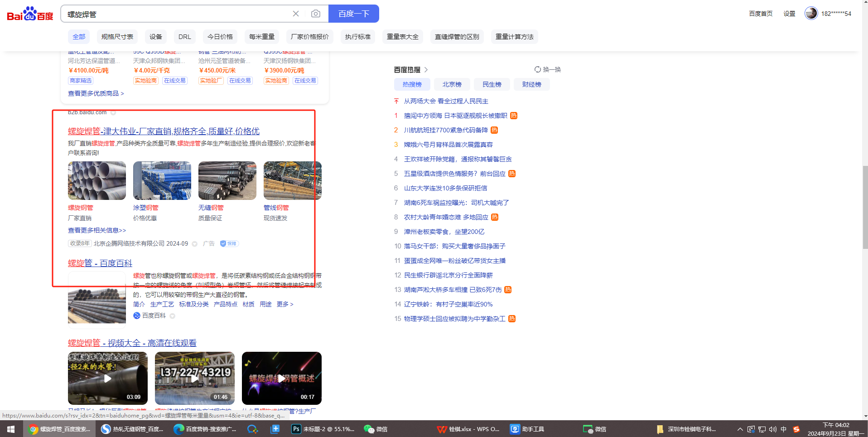Show hidden system tray icons
This screenshot has width=868, height=437.
tap(740, 429)
